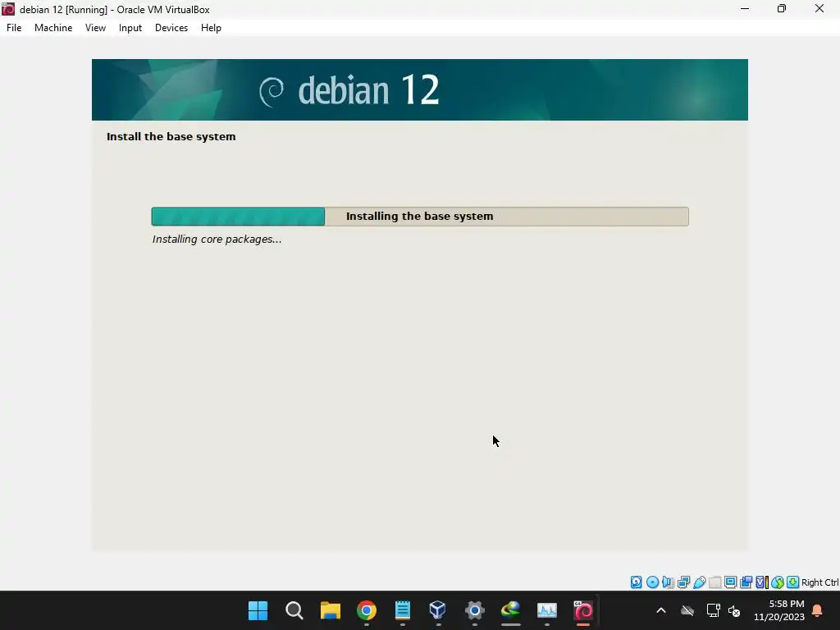Click the shared folders status icon
This screenshot has width=840, height=630.
tap(714, 582)
